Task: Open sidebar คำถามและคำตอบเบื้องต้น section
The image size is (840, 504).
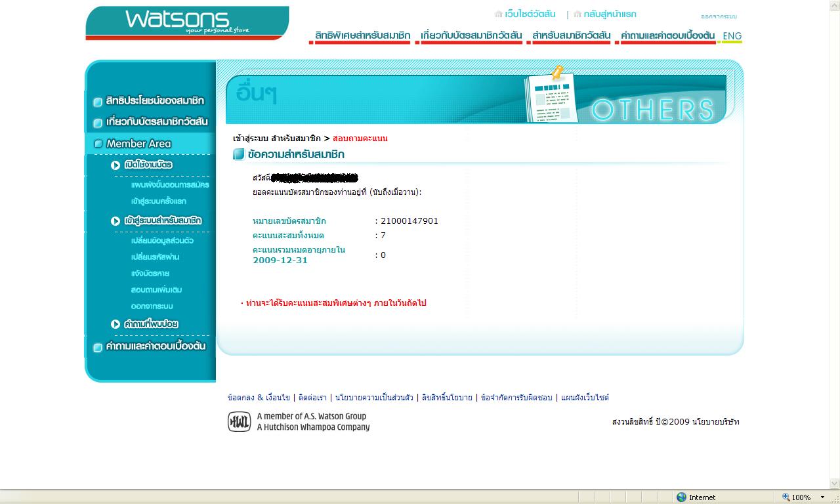Action: click(156, 346)
